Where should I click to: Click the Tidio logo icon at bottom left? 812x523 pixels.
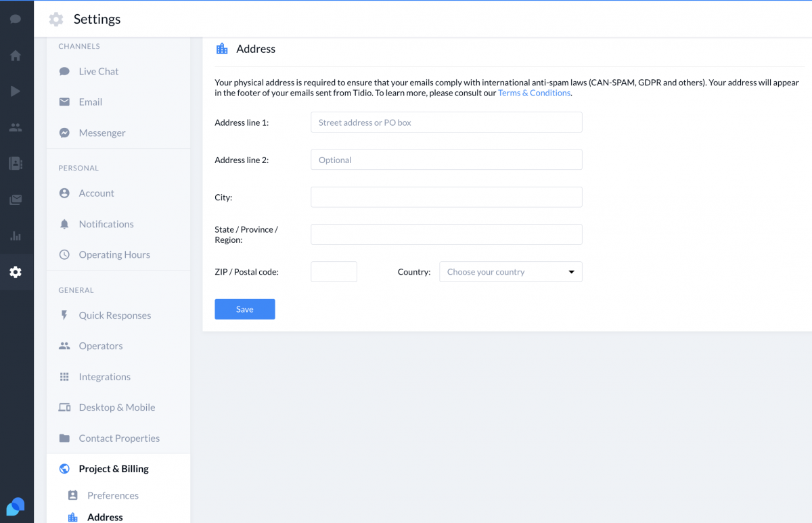click(16, 506)
